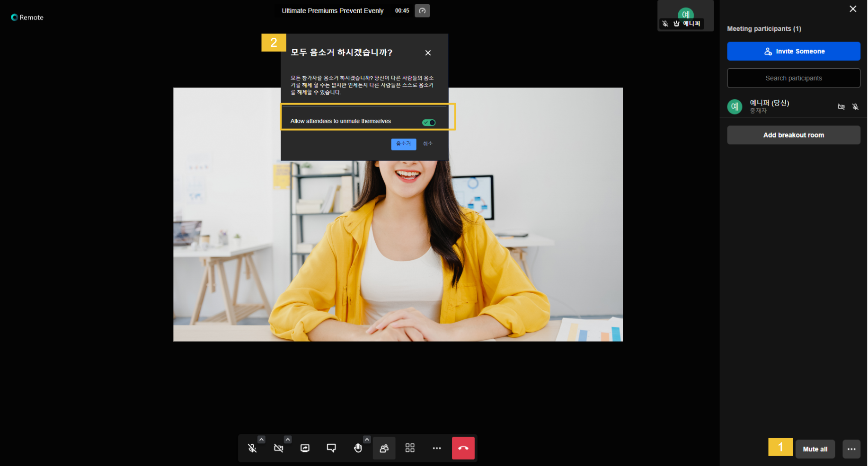Expand raise hand reactions arrow

point(367,440)
